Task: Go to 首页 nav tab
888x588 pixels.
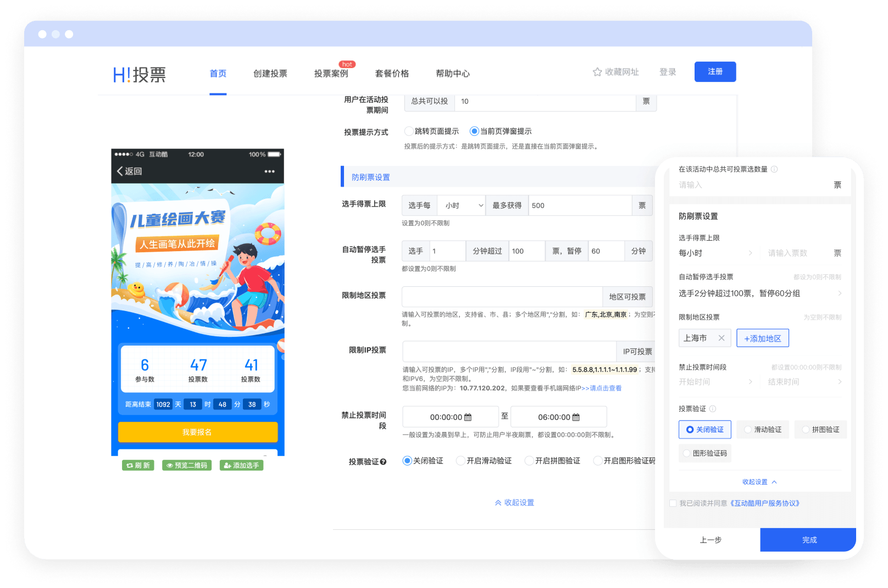Action: pos(218,73)
